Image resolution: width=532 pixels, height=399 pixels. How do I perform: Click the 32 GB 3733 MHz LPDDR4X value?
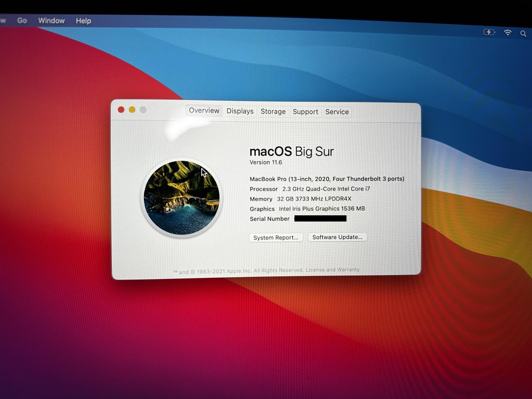[x=314, y=199]
